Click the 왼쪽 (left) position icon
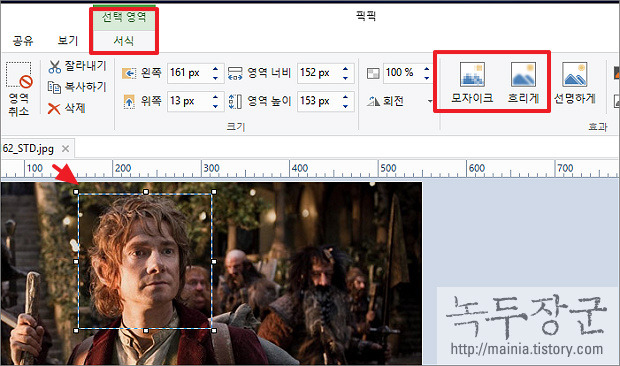Viewport: 620px width, 366px height. pos(129,73)
